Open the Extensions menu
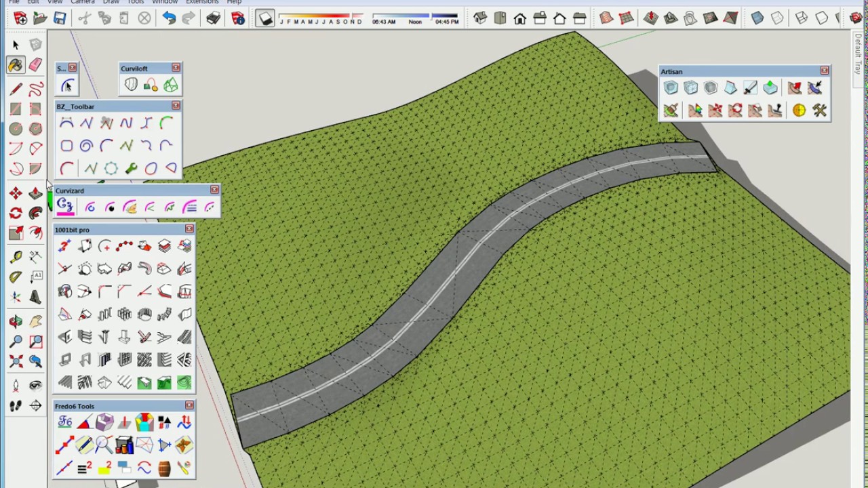Image resolution: width=868 pixels, height=488 pixels. pyautogui.click(x=202, y=2)
